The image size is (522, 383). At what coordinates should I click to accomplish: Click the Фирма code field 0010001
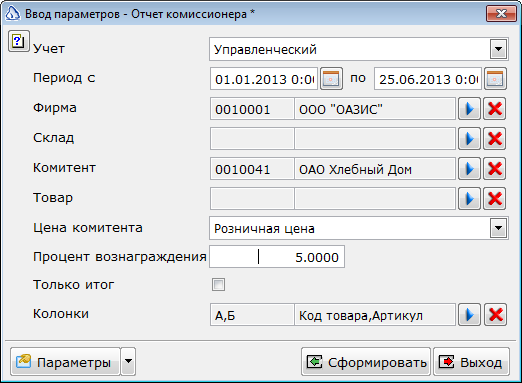[x=252, y=109]
